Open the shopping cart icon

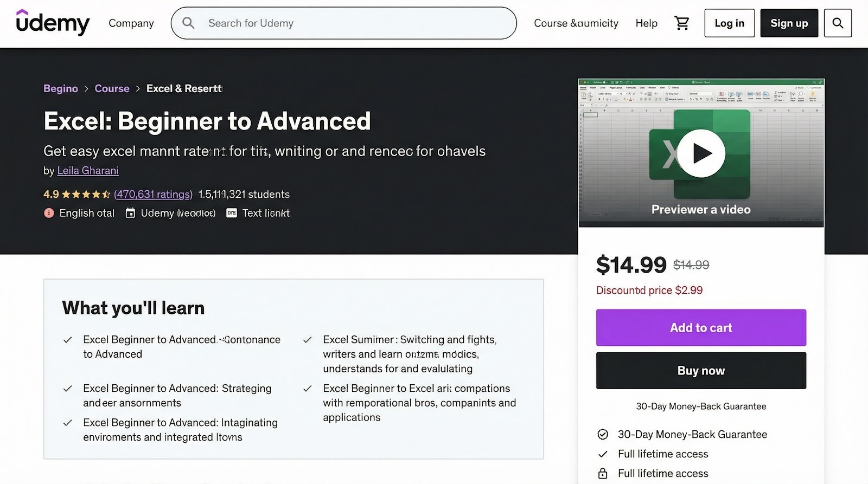681,23
